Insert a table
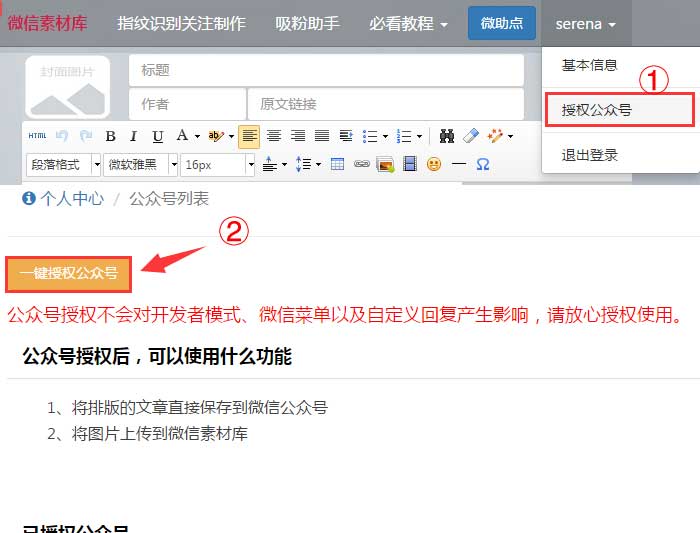The width and height of the screenshot is (700, 533). coord(338,164)
